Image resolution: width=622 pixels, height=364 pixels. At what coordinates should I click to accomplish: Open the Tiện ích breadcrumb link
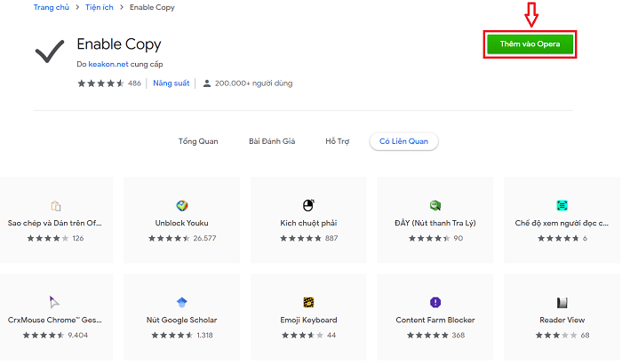[x=100, y=7]
